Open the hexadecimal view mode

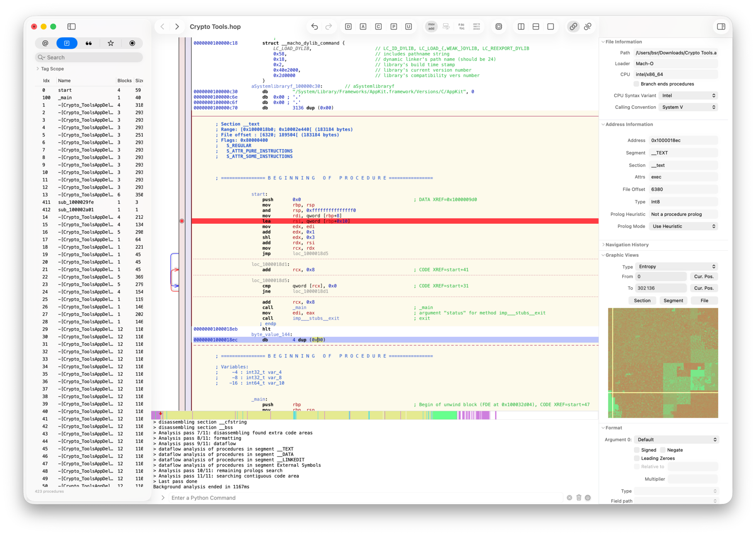(x=476, y=27)
